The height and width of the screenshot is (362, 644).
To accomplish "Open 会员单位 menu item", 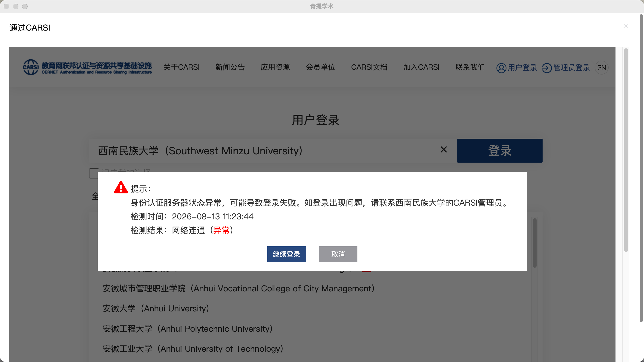I will tap(320, 67).
